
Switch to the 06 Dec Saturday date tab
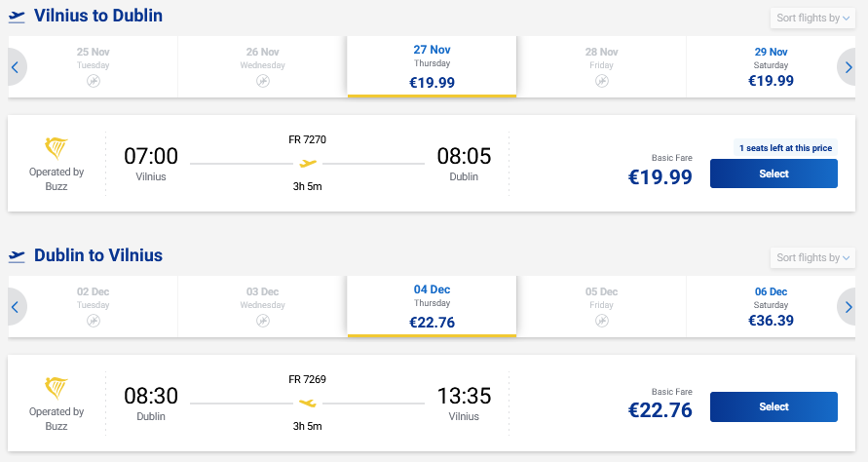[x=771, y=306]
